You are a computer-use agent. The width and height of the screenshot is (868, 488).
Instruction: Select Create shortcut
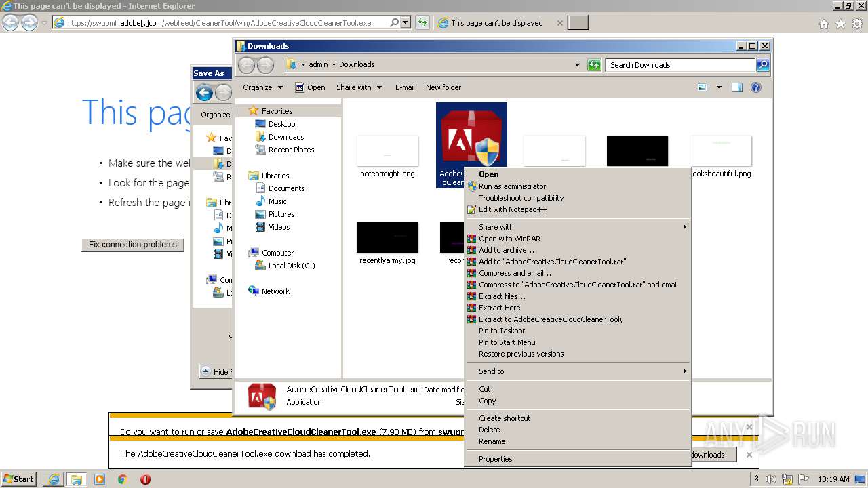(505, 418)
